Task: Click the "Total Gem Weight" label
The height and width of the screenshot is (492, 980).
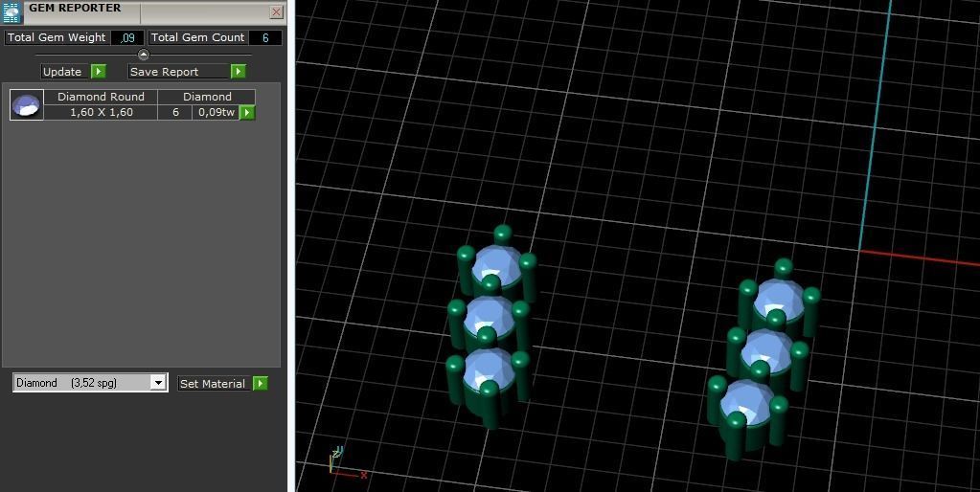Action: coord(57,37)
